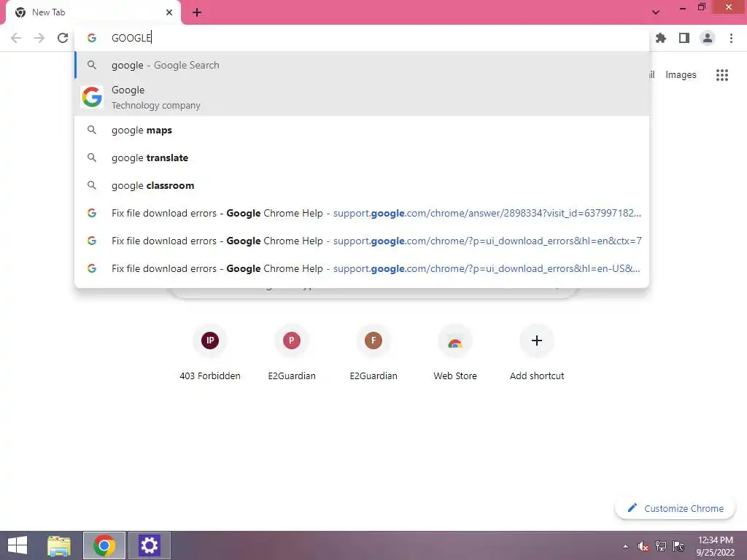This screenshot has width=747, height=560.
Task: Close the New Tab tab
Action: tap(169, 12)
